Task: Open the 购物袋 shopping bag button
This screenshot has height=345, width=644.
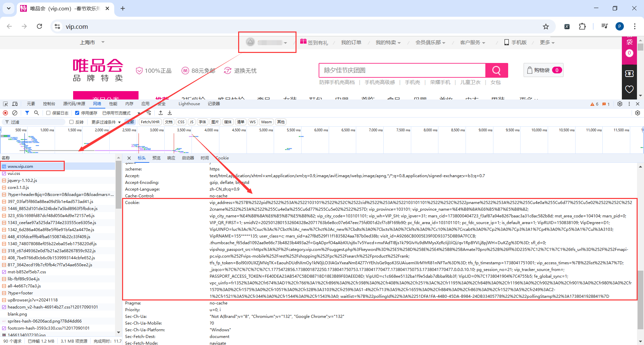Action: coord(543,70)
